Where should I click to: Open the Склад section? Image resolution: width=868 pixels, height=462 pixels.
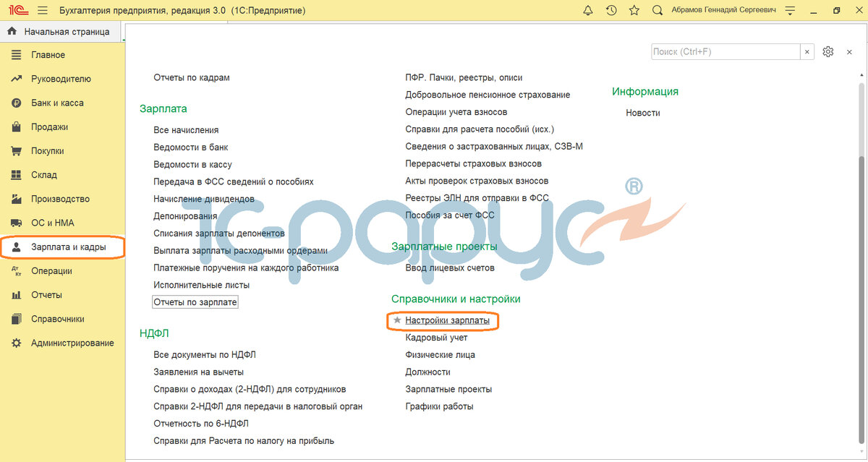point(43,175)
